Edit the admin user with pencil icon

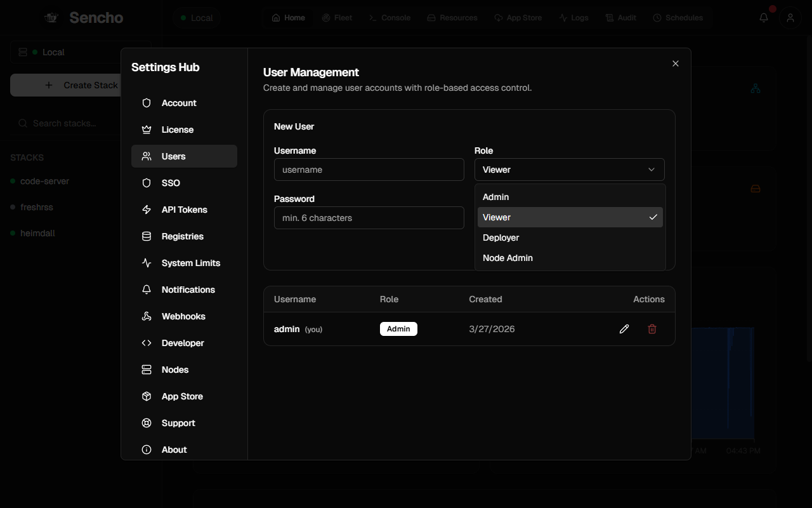[x=624, y=329]
